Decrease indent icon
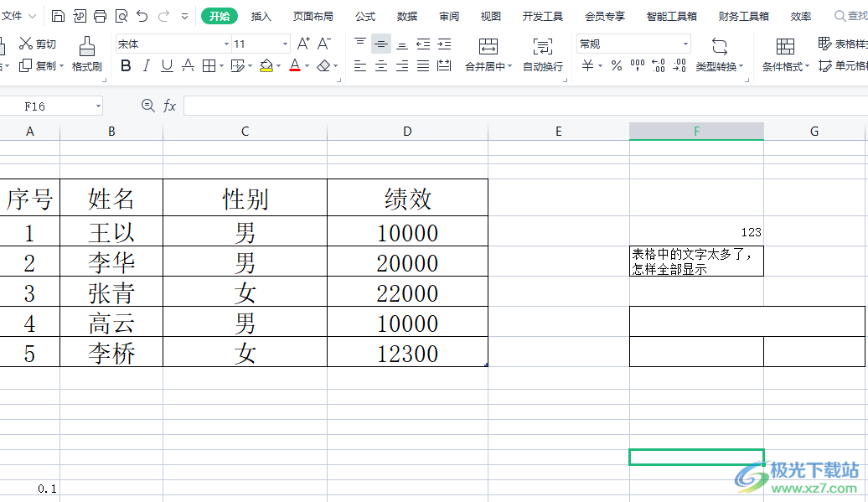Image resolution: width=868 pixels, height=502 pixels. [x=423, y=44]
